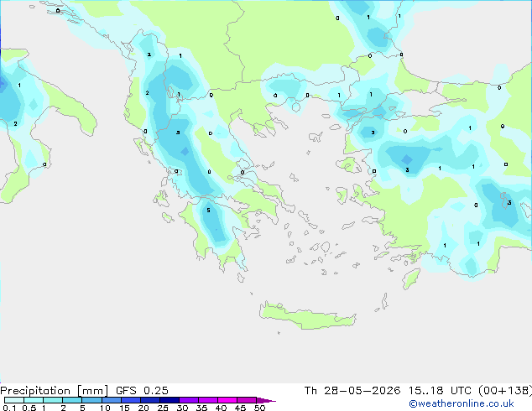Click the legend label "0.5"
This screenshot has height=411, width=532.
coord(29,408)
